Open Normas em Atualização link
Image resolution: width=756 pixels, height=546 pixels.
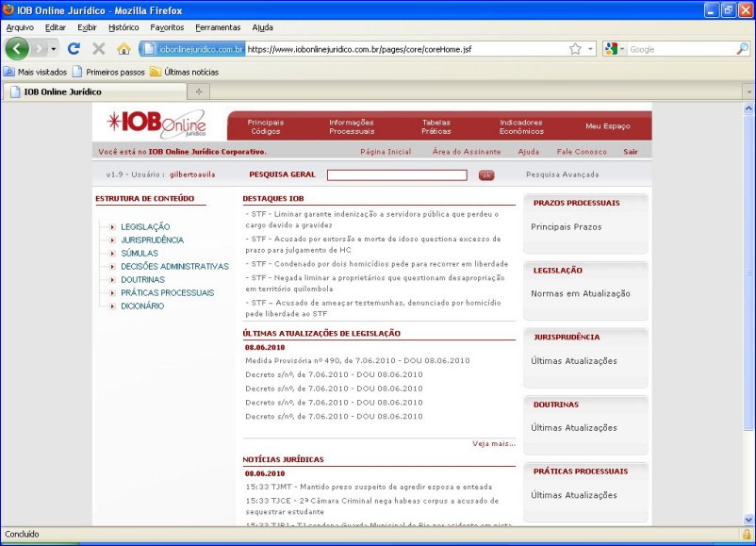(581, 293)
